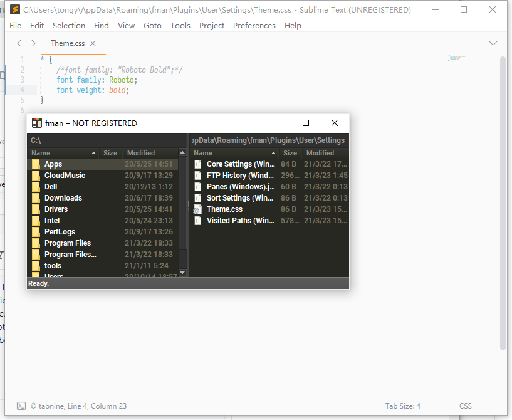Image resolution: width=512 pixels, height=420 pixels.
Task: Open the File menu in Sublime Text
Action: point(15,26)
